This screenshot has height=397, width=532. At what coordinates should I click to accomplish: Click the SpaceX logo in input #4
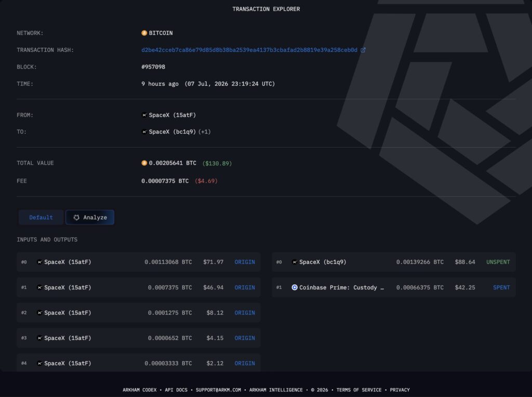pos(39,363)
